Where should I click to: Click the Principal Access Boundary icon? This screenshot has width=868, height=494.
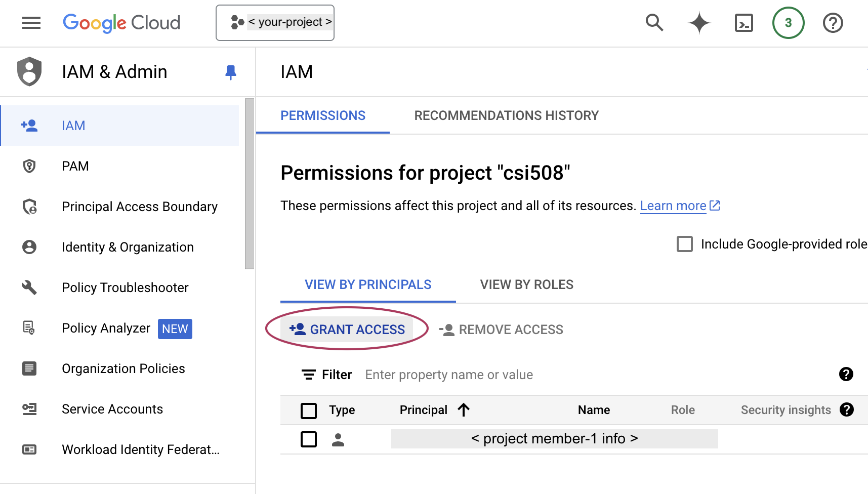pos(29,207)
